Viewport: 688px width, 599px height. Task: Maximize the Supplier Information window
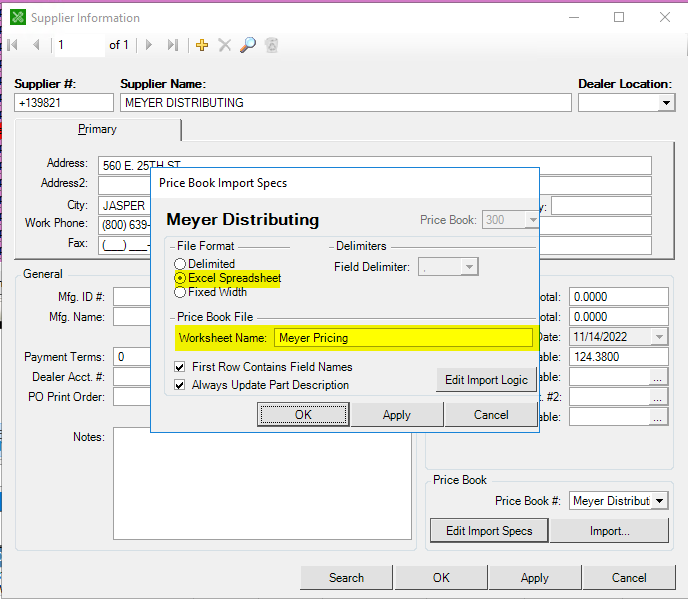(619, 17)
